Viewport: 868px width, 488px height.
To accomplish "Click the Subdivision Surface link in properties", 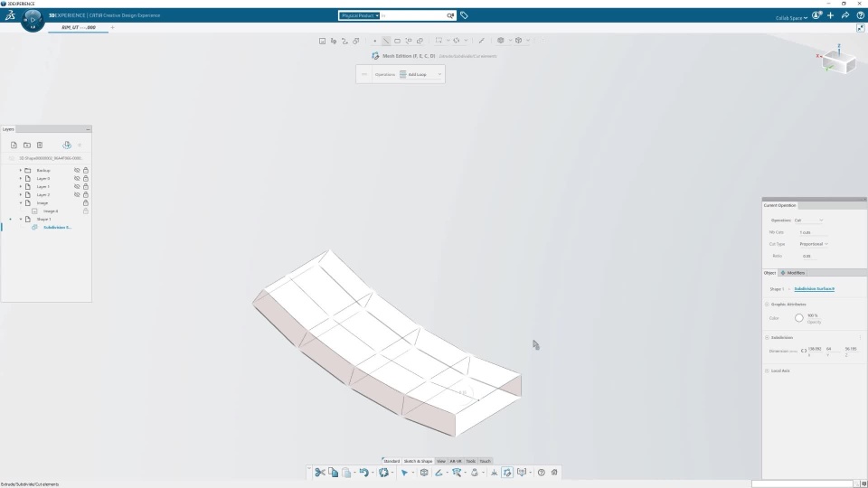I will (x=815, y=289).
